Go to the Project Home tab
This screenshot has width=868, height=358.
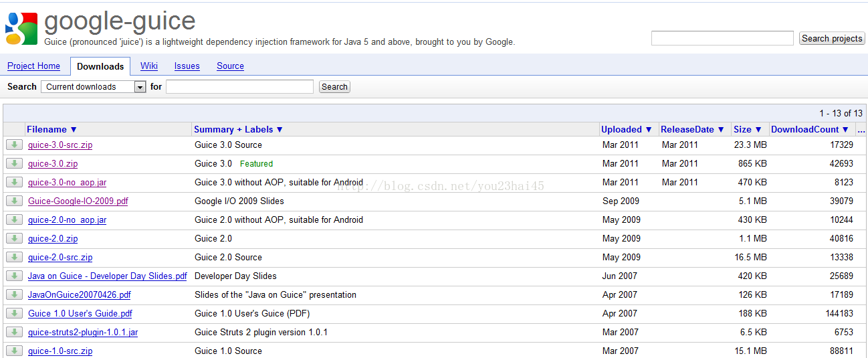[x=33, y=66]
